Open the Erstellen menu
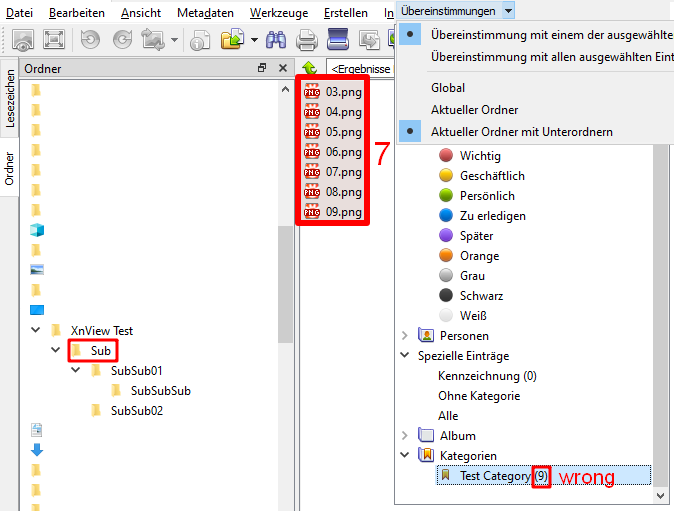Image resolution: width=674 pixels, height=511 pixels. 346,13
